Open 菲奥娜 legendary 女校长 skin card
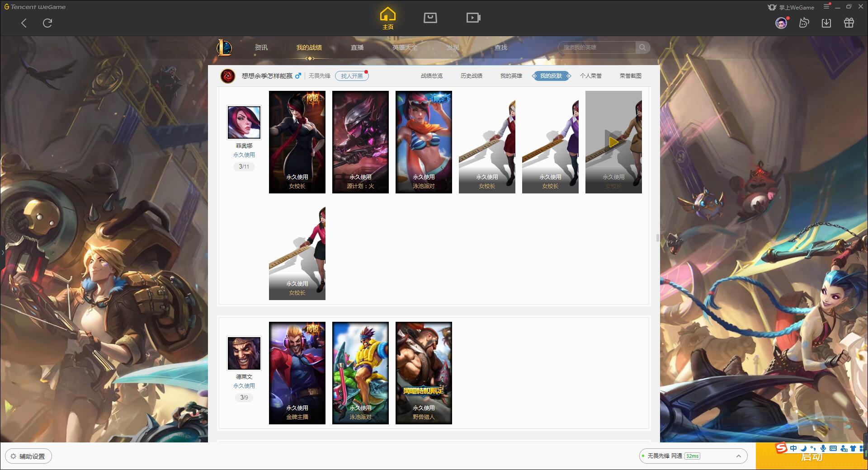Screen dimensions: 868x470 pyautogui.click(x=297, y=142)
